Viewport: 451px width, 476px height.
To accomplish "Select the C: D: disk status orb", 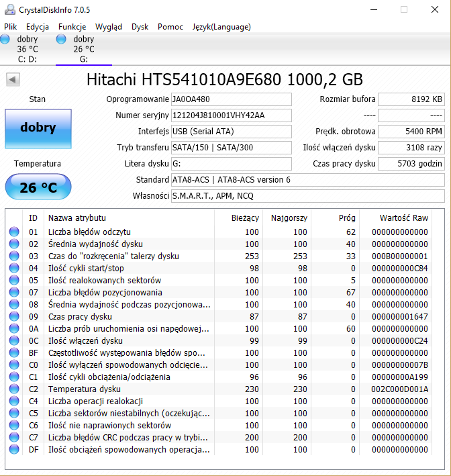I will click(5, 39).
